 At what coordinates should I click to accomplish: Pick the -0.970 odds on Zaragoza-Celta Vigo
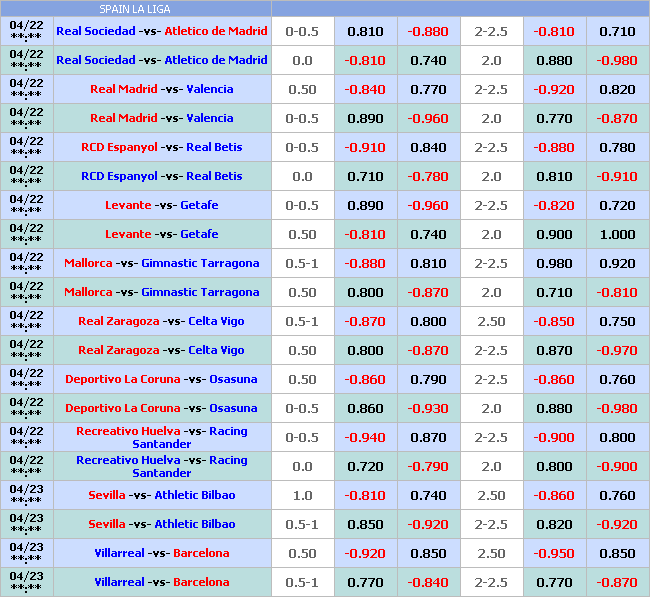tap(617, 350)
